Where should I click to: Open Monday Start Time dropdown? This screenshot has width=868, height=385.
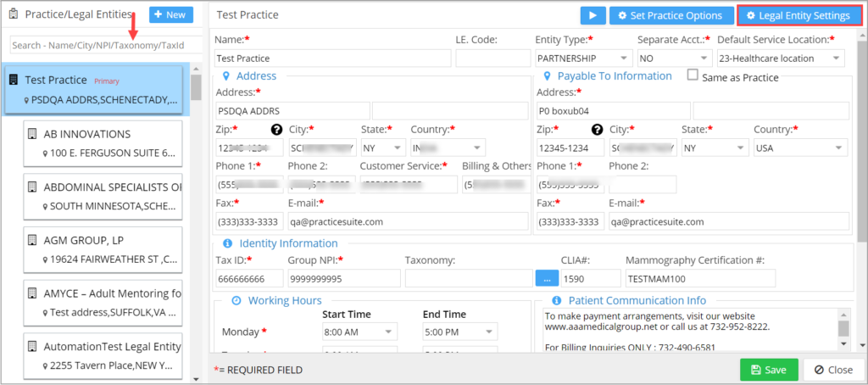[359, 332]
